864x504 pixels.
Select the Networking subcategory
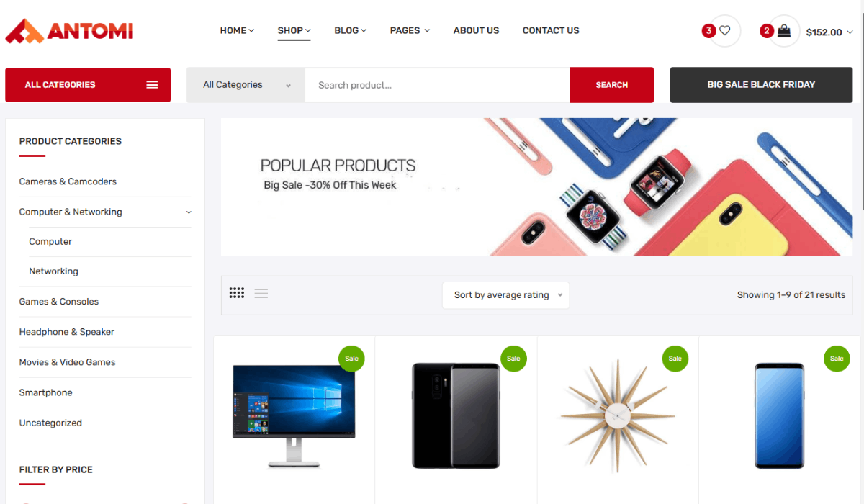pos(53,271)
